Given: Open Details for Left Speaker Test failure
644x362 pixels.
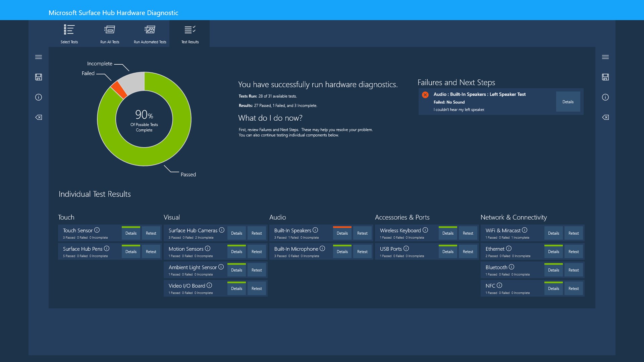Looking at the screenshot, I should click(x=568, y=102).
